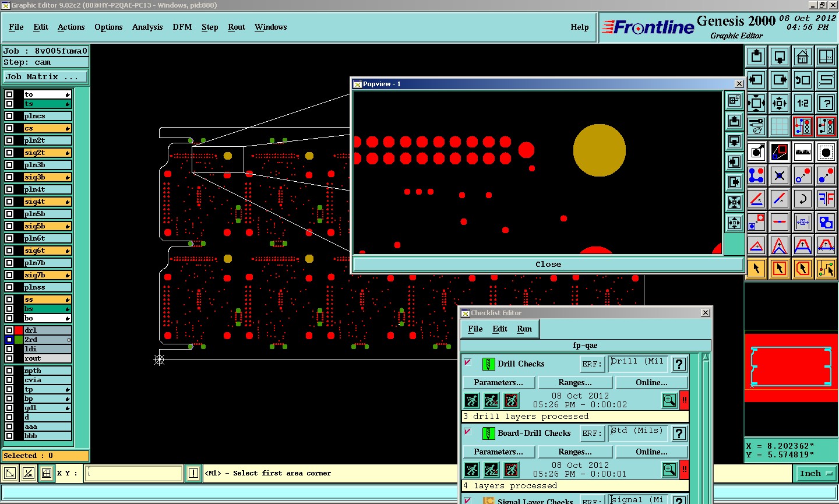Open the File menu in main menu bar
Image resolution: width=839 pixels, height=504 pixels.
(16, 27)
